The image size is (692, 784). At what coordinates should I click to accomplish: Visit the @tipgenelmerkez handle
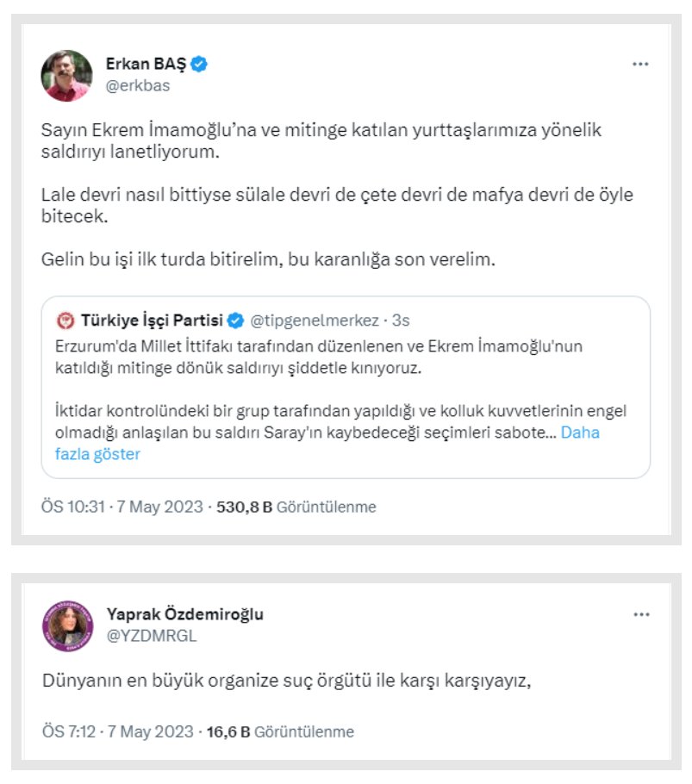point(314,321)
